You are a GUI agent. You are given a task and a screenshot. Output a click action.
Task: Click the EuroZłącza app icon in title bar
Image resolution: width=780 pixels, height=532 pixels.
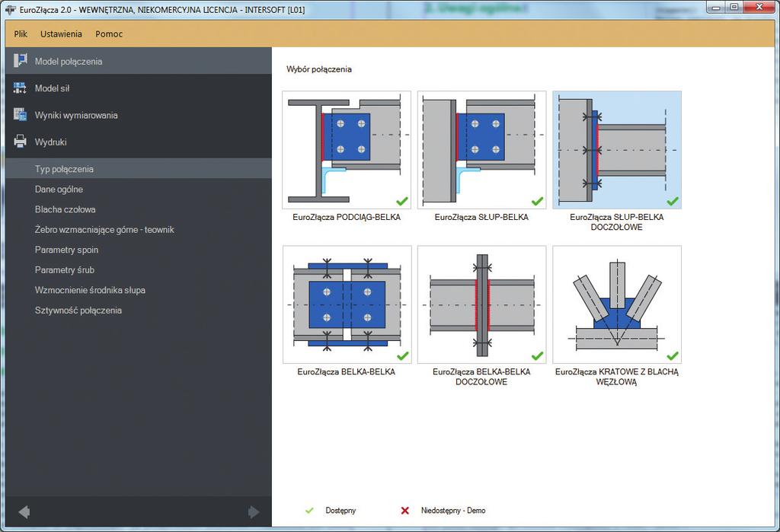pos(11,9)
